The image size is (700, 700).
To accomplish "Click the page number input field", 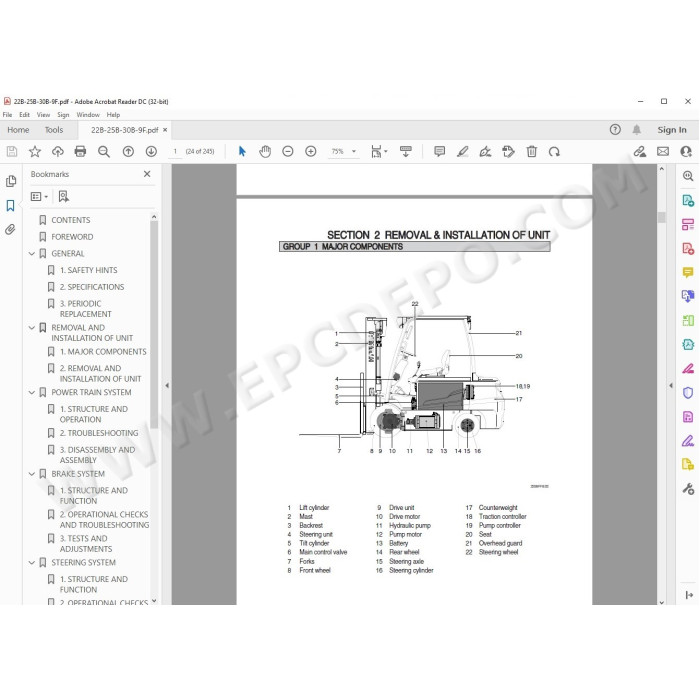I will [x=175, y=152].
